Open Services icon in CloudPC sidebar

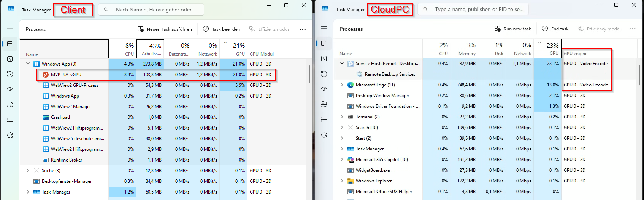(324, 135)
